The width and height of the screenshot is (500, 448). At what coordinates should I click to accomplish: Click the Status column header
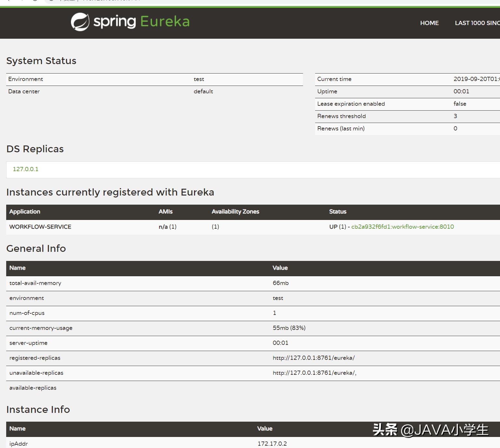pos(338,211)
